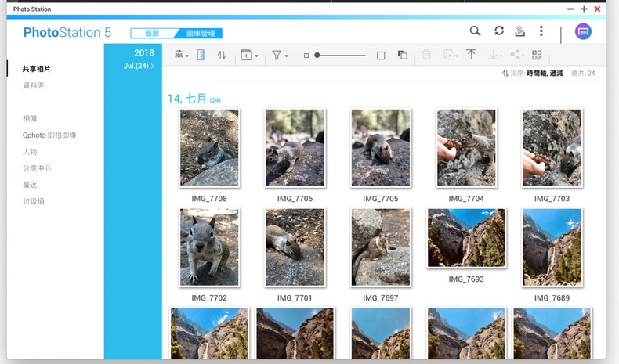Open the filter funnel dropdown
The height and width of the screenshot is (364, 619).
[280, 56]
